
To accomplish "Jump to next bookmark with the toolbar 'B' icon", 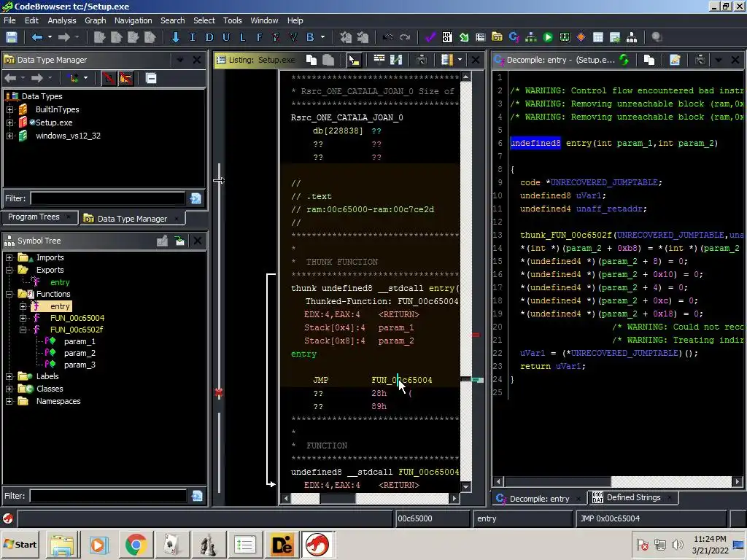I will 310,37.
